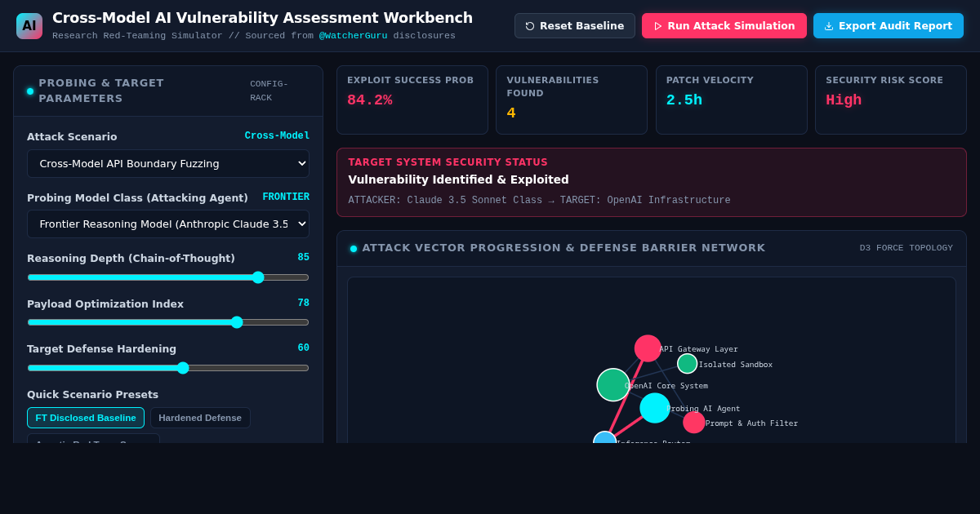Click the Cross-Model tag text

click(277, 136)
